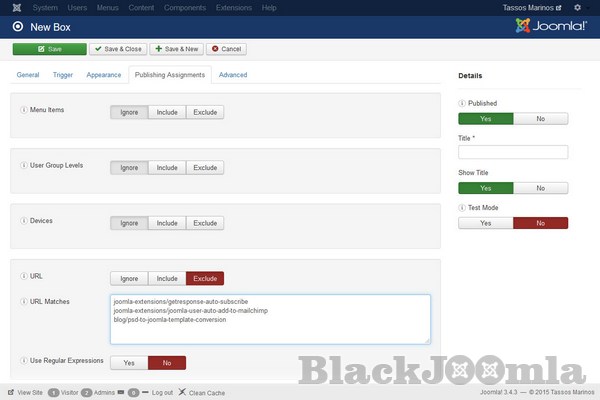
Task: Click the info icon next to URL Matches
Action: [x=23, y=300]
